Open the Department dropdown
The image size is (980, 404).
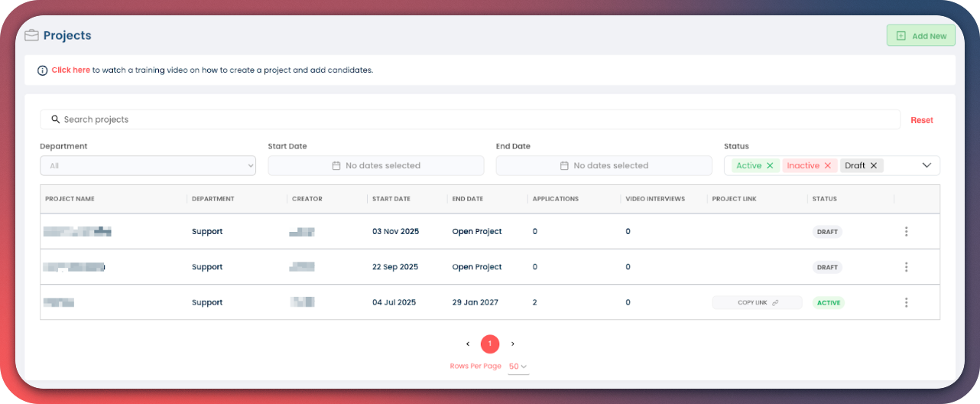tap(148, 165)
